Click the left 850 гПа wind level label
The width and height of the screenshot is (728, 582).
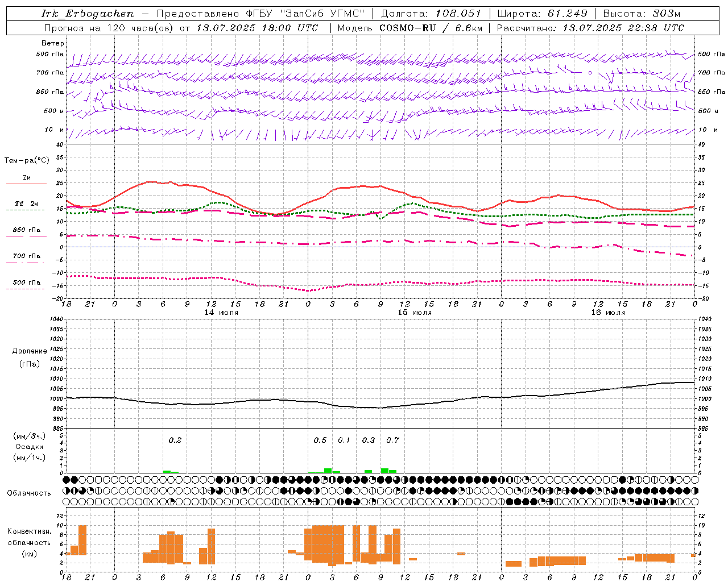(50, 92)
